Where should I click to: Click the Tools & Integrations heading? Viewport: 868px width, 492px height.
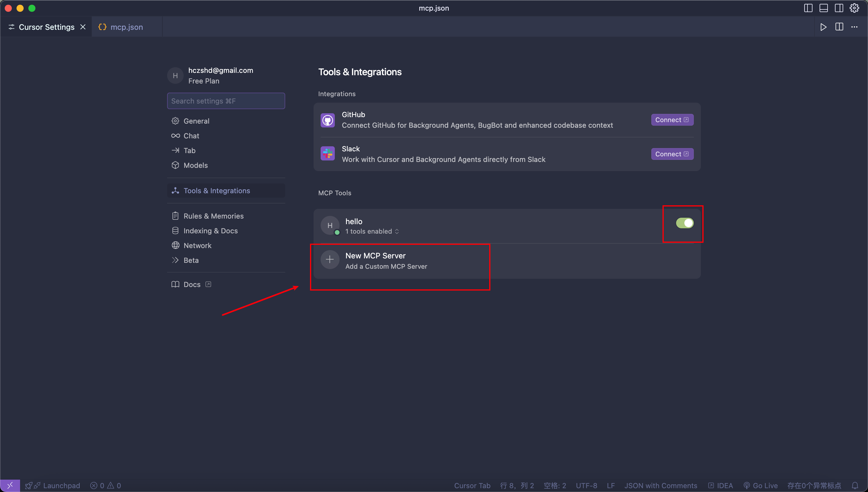click(x=360, y=72)
